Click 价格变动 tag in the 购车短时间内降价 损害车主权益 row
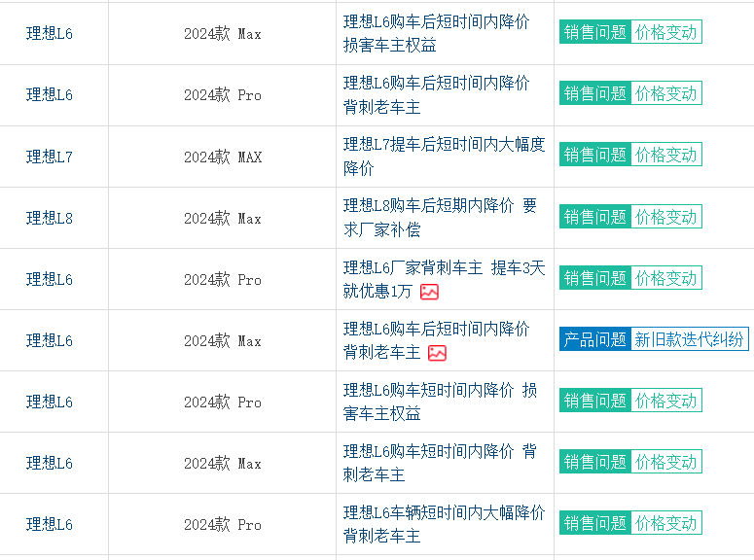The width and height of the screenshot is (754, 560). [x=666, y=401]
